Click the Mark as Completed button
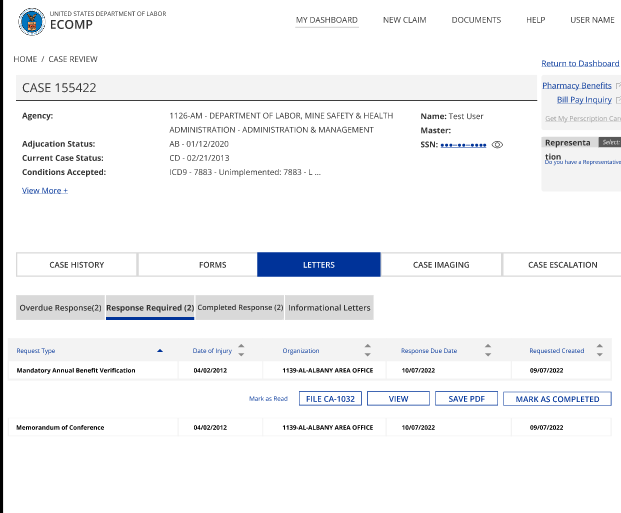The image size is (621, 513). [557, 399]
